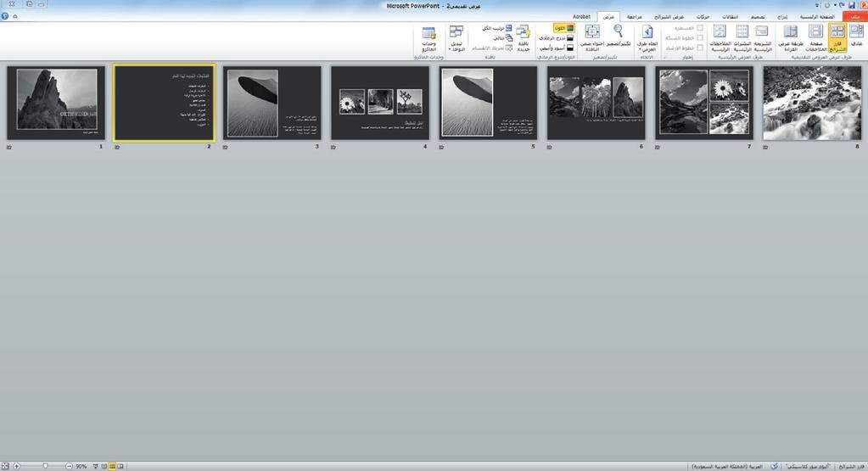Viewport: 868px width, 471px height.
Task: Click Slide Sorter view icon on status bar
Action: coord(112,467)
